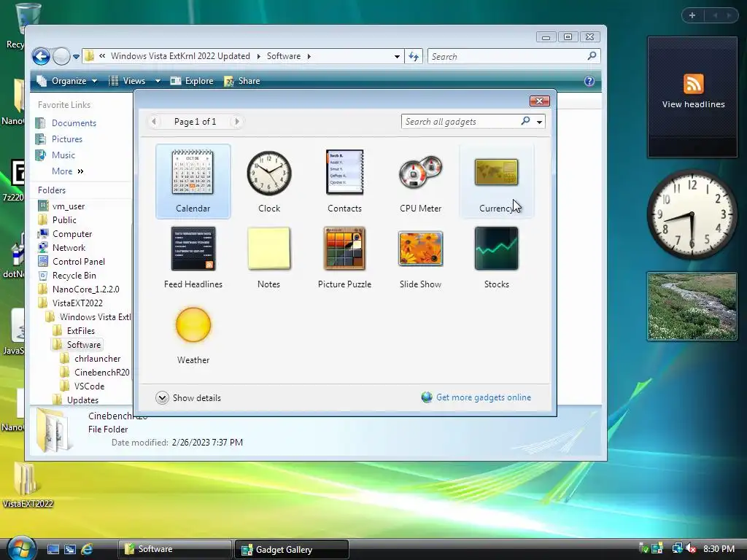Select the Notes gadget
747x560 pixels.
click(268, 257)
